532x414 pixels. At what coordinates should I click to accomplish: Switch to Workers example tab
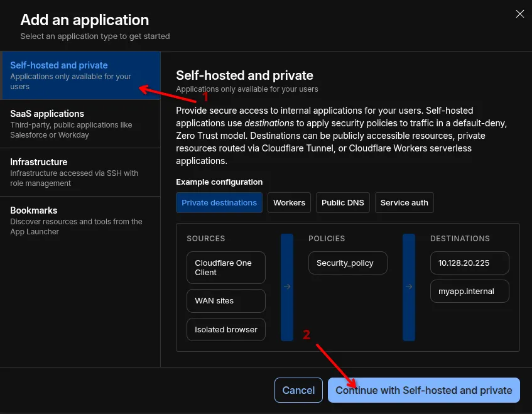[289, 202]
